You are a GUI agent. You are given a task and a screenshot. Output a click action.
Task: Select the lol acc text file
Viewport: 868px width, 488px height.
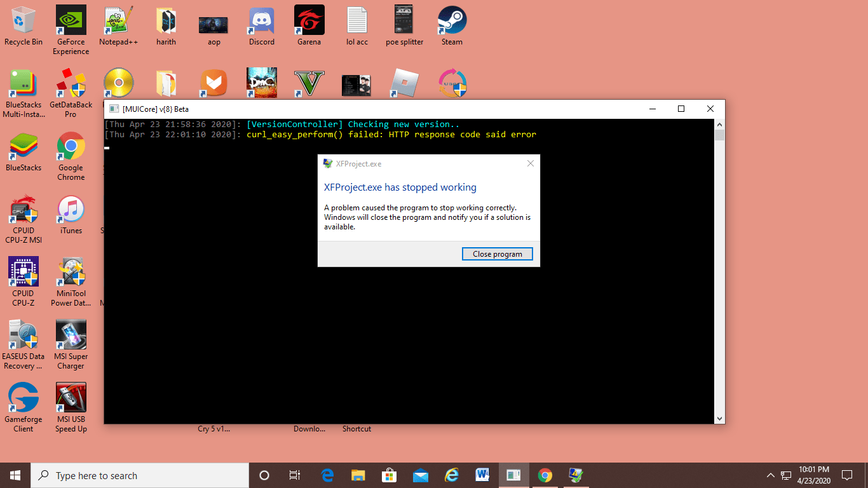coord(357,26)
